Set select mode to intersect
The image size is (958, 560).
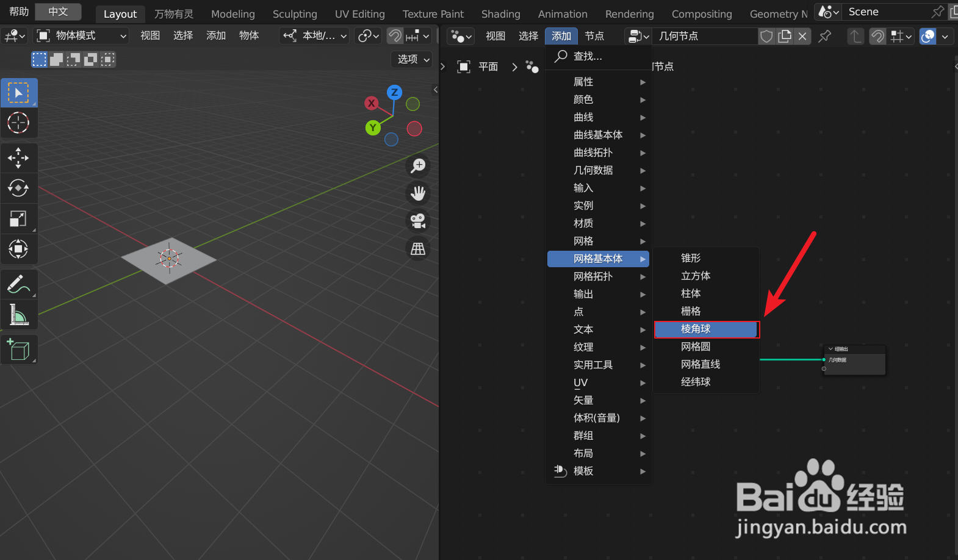(x=107, y=59)
